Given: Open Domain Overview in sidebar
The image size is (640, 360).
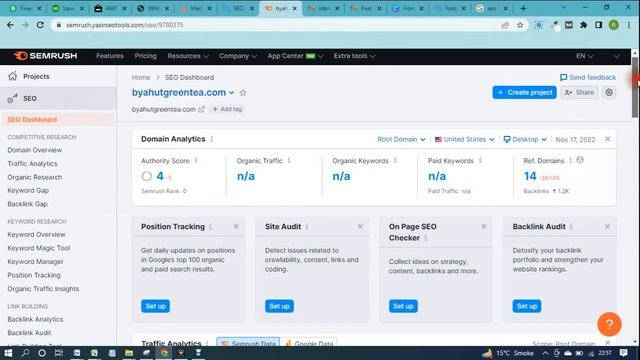Looking at the screenshot, I should click(x=35, y=150).
